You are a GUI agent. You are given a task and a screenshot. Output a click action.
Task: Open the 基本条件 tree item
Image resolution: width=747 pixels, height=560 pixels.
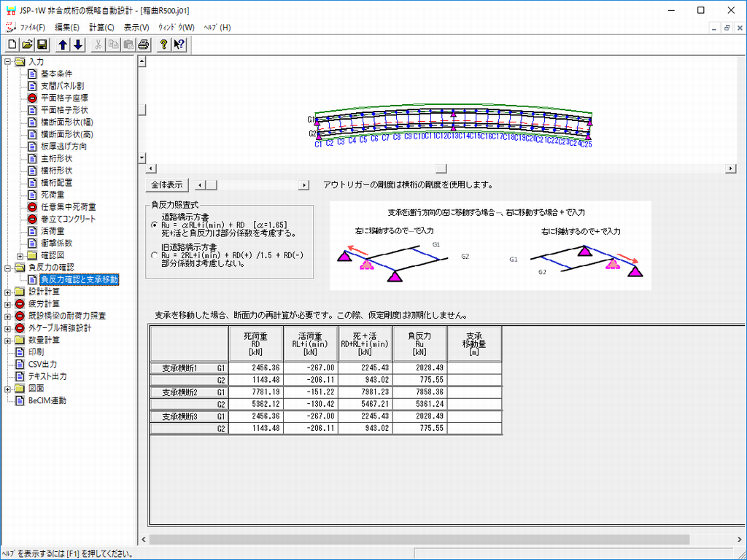[x=55, y=74]
